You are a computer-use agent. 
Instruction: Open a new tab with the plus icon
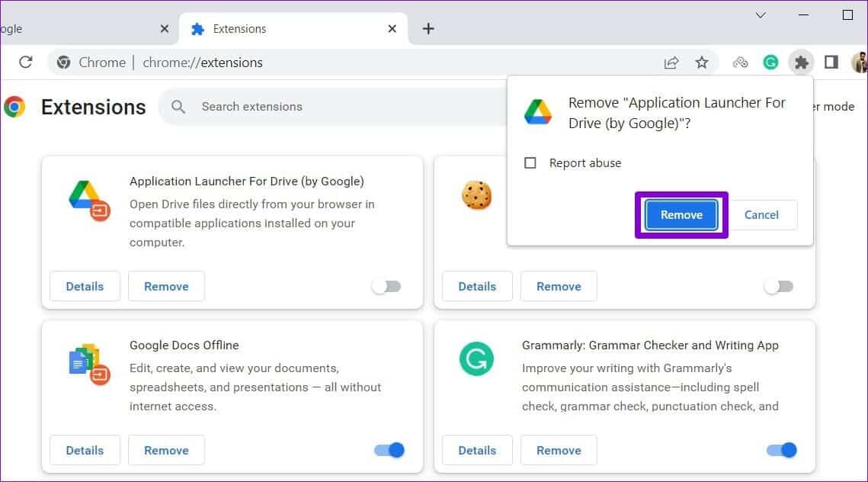tap(428, 29)
